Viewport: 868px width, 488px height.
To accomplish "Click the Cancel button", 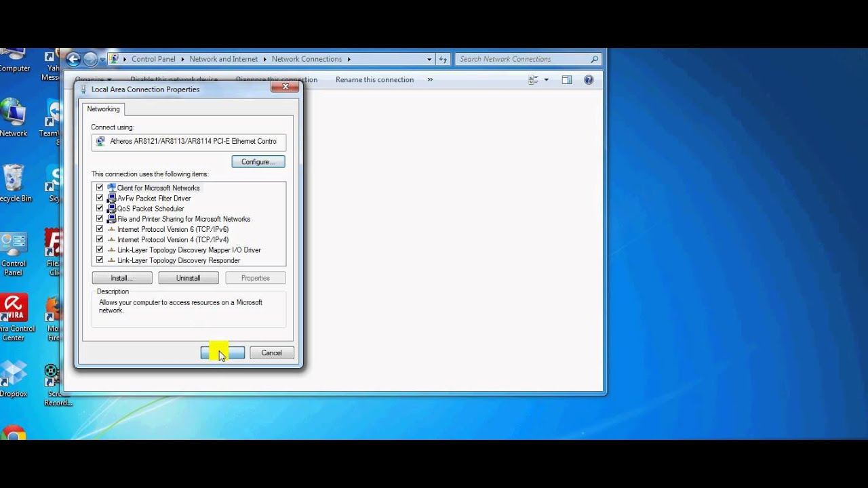I will pyautogui.click(x=271, y=352).
